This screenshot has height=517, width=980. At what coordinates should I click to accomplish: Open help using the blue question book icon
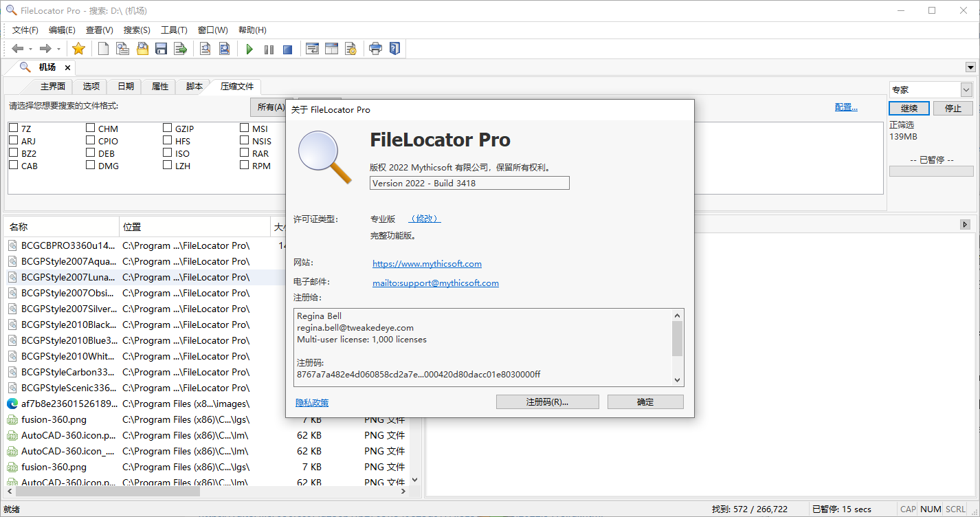point(394,49)
